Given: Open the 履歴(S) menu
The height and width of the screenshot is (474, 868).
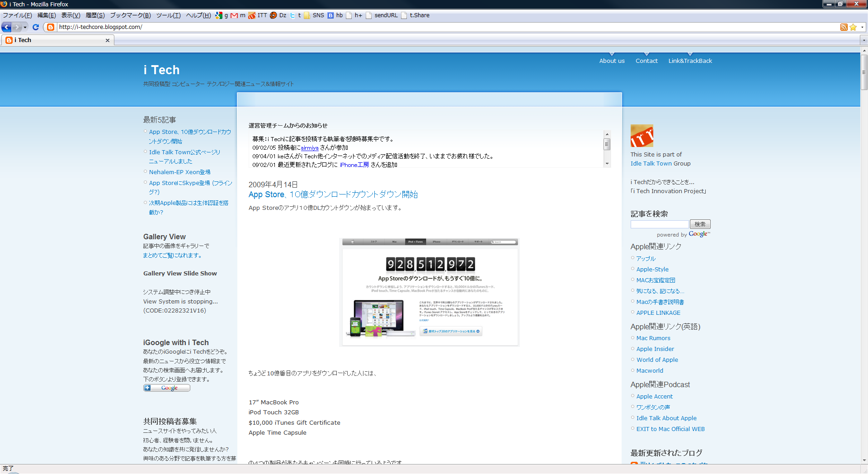Looking at the screenshot, I should pyautogui.click(x=95, y=15).
